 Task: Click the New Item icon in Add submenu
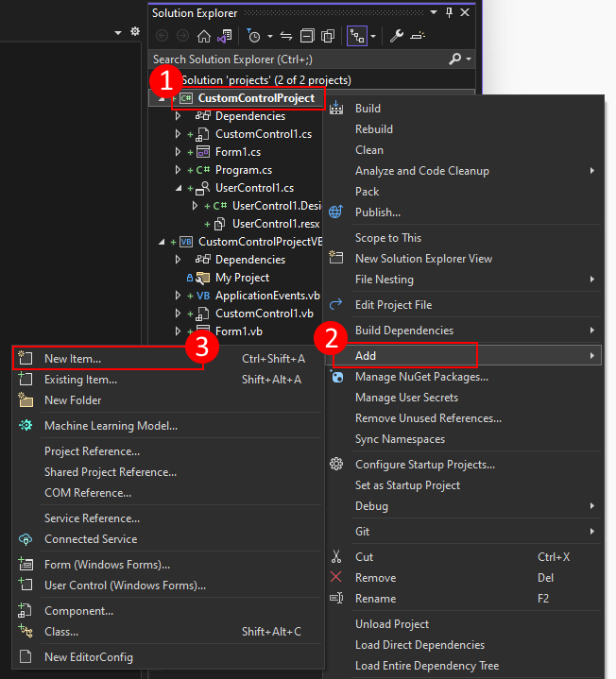(x=26, y=358)
